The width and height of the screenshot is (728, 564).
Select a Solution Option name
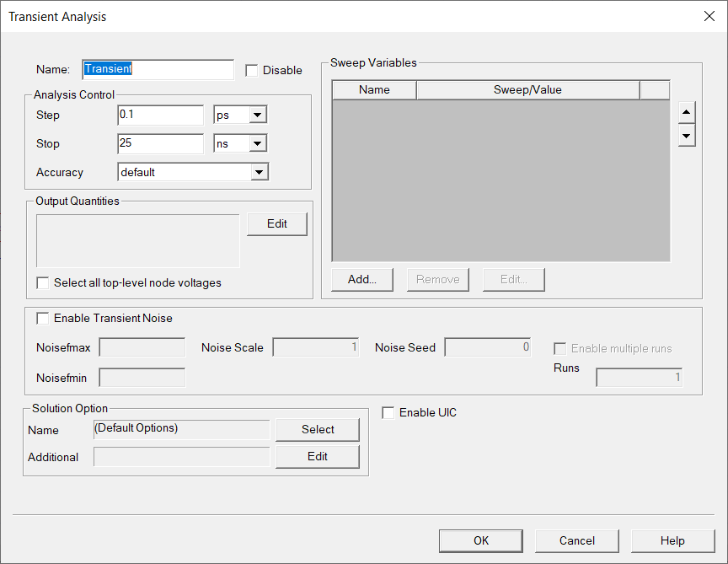[x=318, y=429]
